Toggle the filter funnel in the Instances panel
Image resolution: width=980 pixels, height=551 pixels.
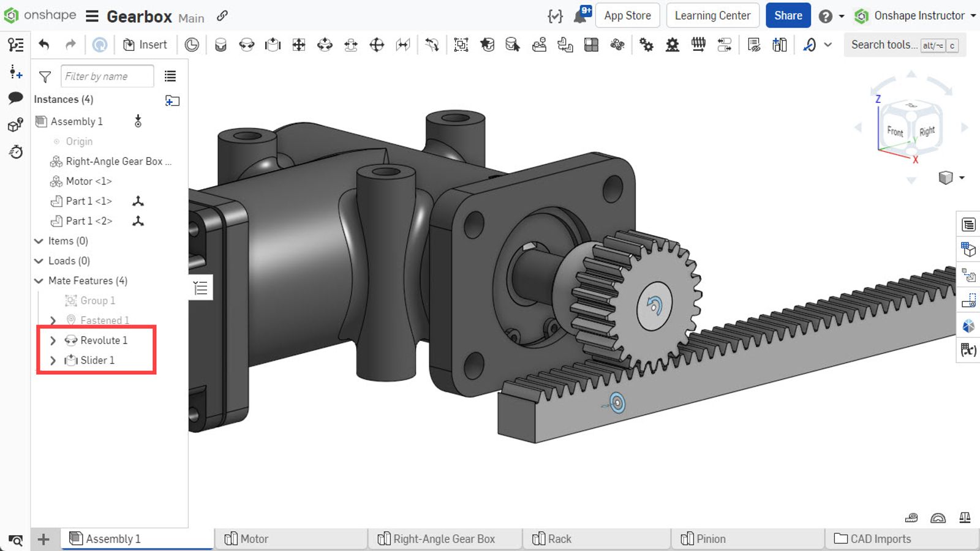(x=45, y=76)
